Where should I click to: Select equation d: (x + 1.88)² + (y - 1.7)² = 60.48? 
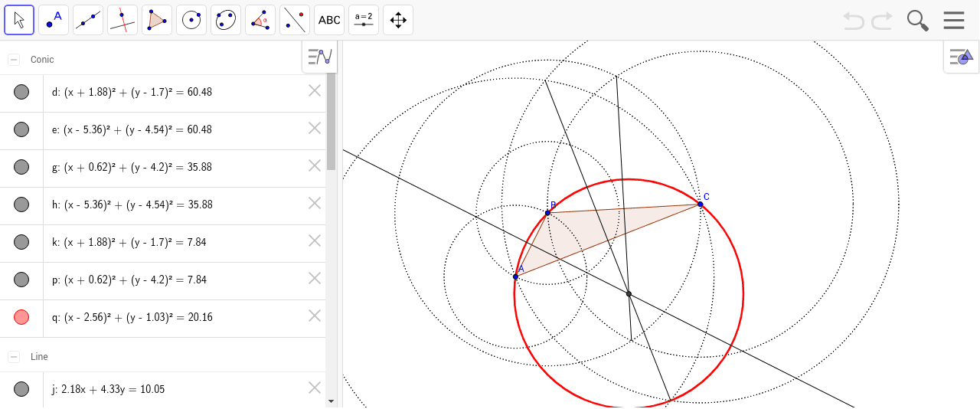tap(132, 92)
